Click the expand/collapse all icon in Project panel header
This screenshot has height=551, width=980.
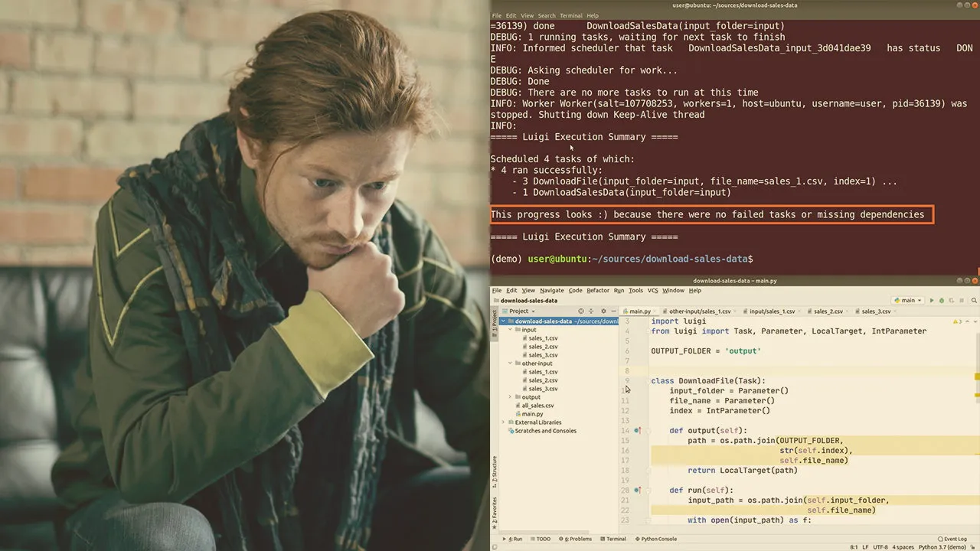pos(592,311)
